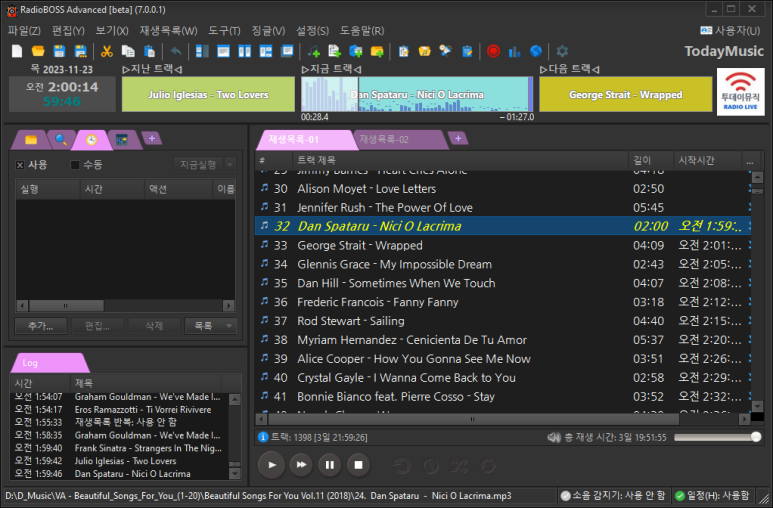Toggle the 사용 scheduler checkbox

pyautogui.click(x=20, y=165)
